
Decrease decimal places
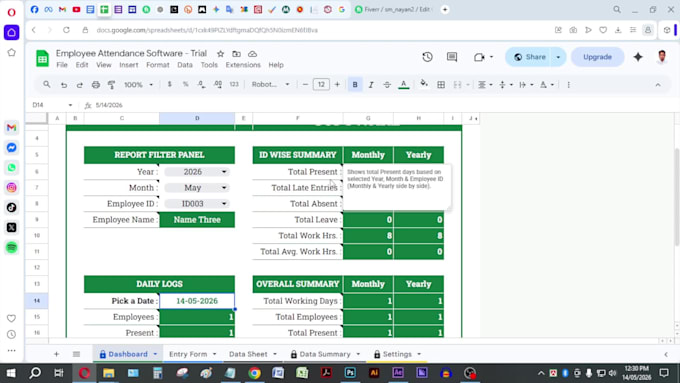pyautogui.click(x=201, y=85)
